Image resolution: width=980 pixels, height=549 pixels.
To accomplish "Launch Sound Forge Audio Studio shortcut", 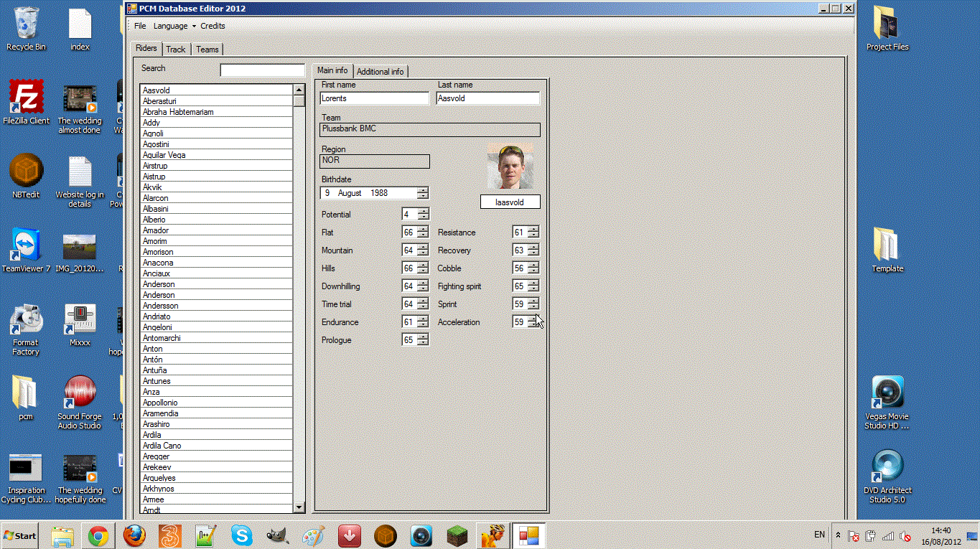I will 79,396.
